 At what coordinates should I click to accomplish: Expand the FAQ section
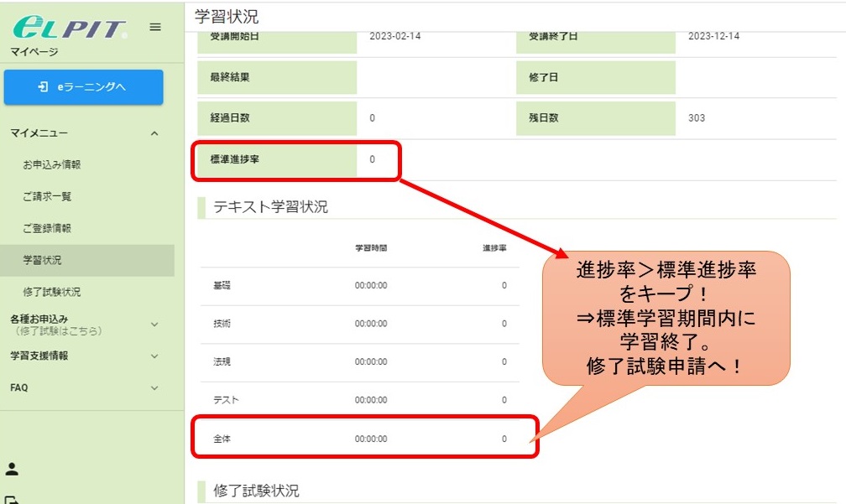pos(154,387)
